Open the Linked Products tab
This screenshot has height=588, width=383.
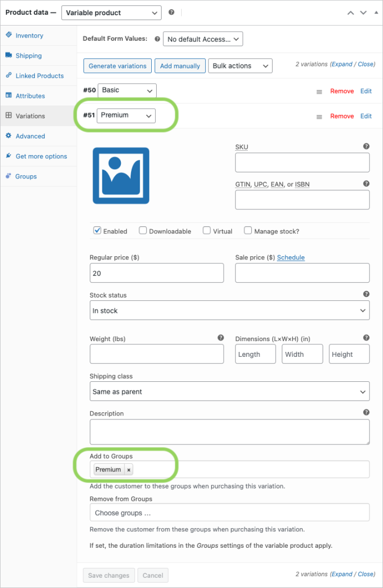[39, 76]
